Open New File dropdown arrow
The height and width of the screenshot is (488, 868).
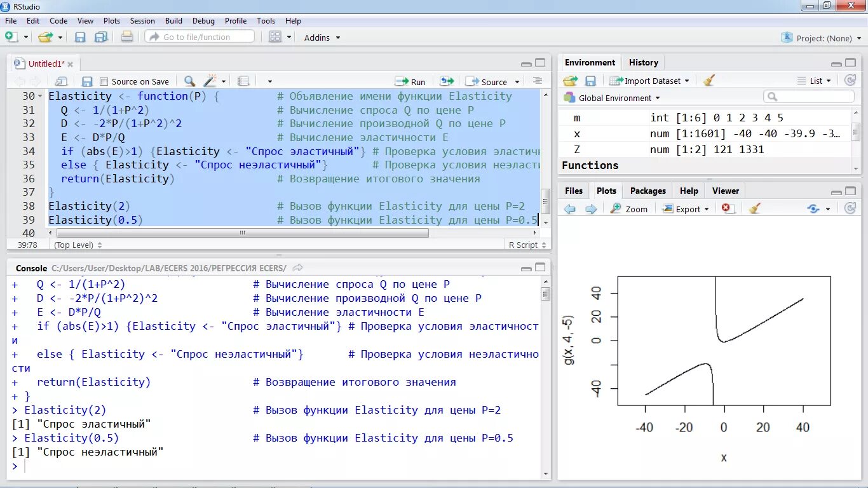[x=26, y=37]
